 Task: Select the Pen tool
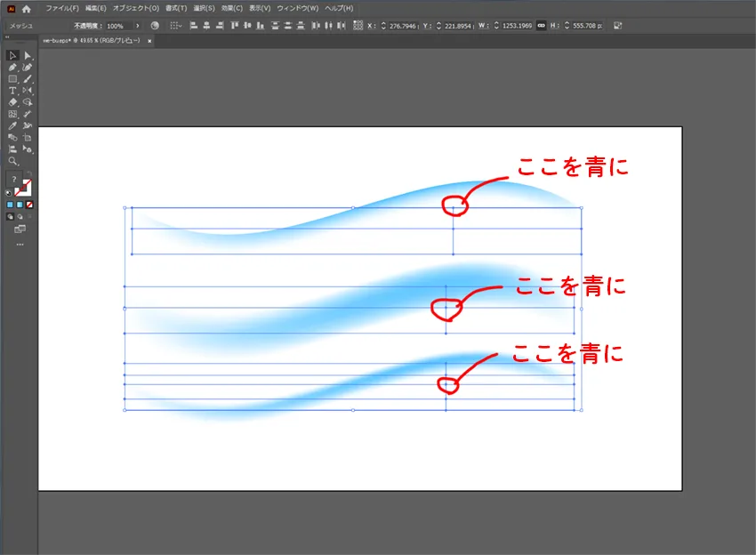[12, 67]
